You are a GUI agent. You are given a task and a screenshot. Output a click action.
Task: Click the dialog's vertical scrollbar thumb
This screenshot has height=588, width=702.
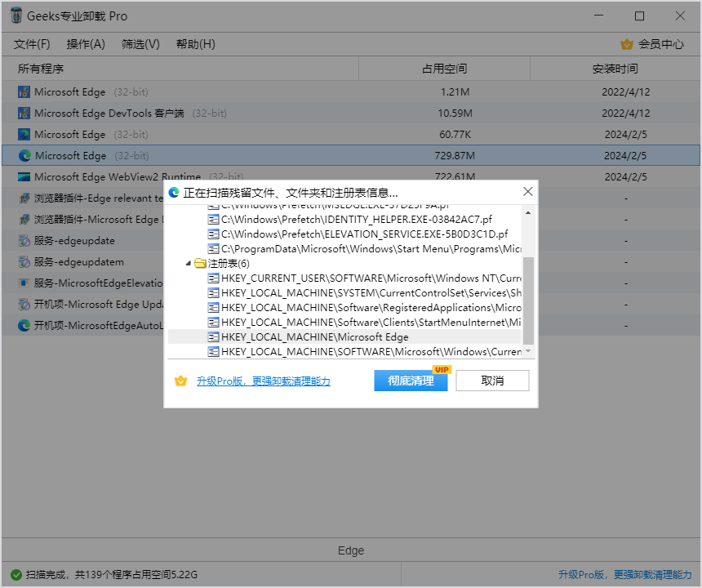click(528, 301)
